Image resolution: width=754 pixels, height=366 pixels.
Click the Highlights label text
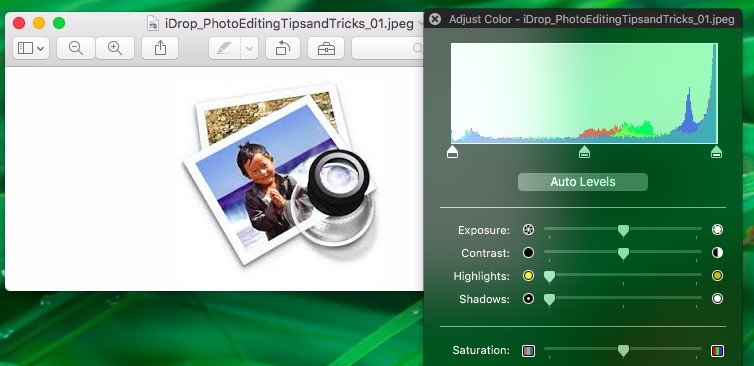click(481, 277)
